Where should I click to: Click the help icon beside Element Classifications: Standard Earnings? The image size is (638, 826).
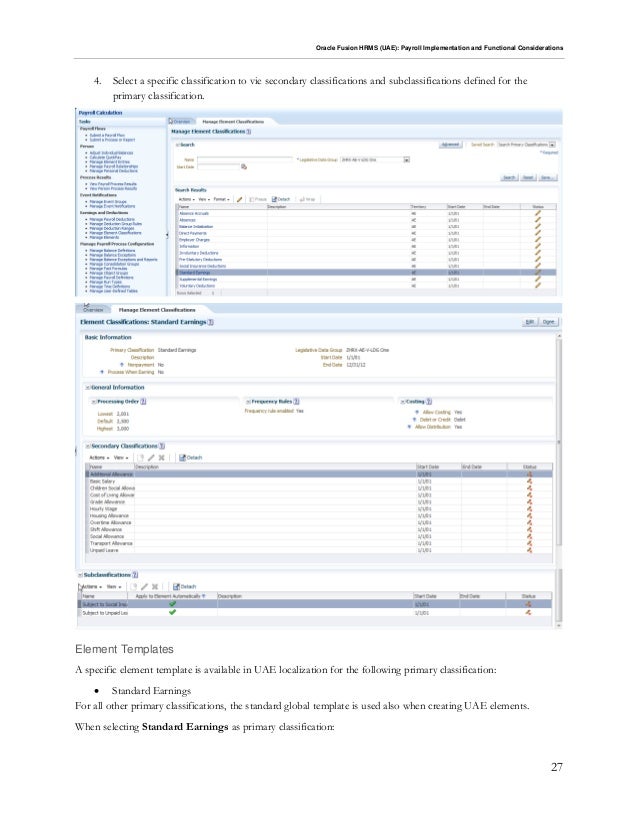(211, 322)
